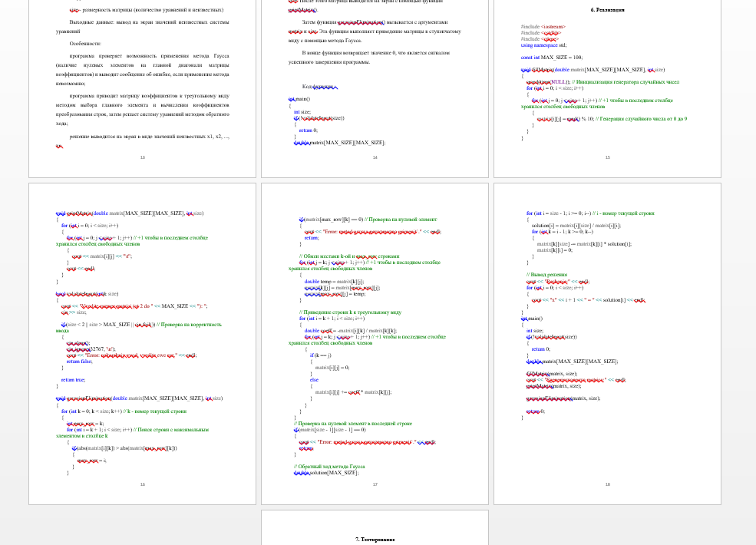This screenshot has width=756, height=545.
Task: Click page number 15 in footer
Action: tap(607, 157)
